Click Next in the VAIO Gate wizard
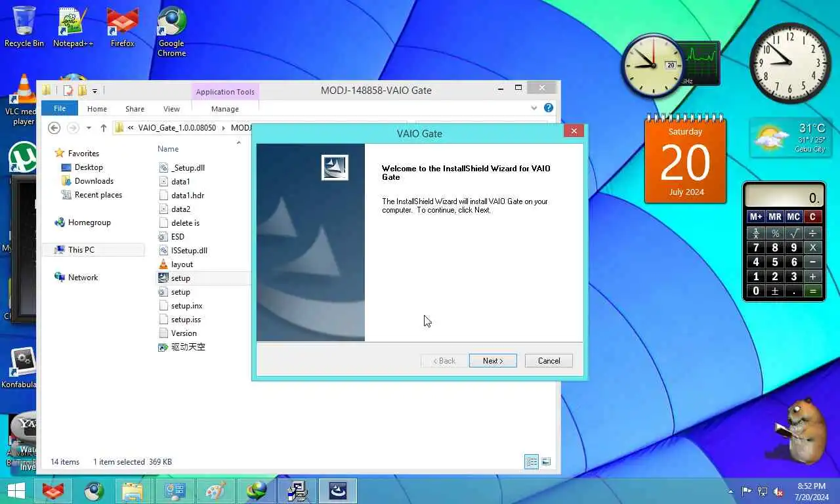This screenshot has width=840, height=504. pyautogui.click(x=493, y=361)
